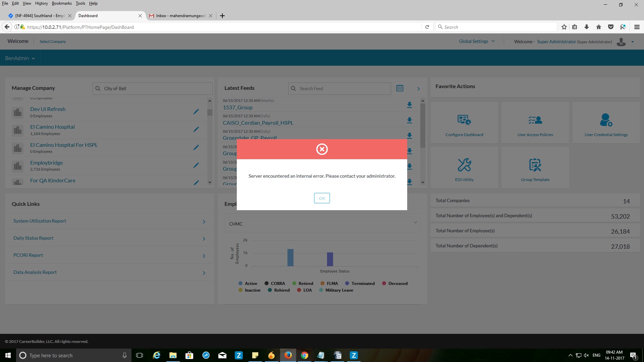Click the Firefox bookmark star icon
The height and width of the screenshot is (362, 644).
pos(564,27)
